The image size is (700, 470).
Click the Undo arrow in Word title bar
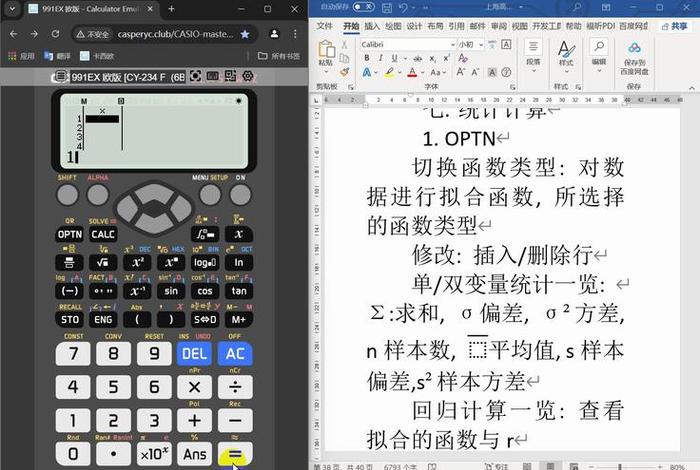(403, 8)
